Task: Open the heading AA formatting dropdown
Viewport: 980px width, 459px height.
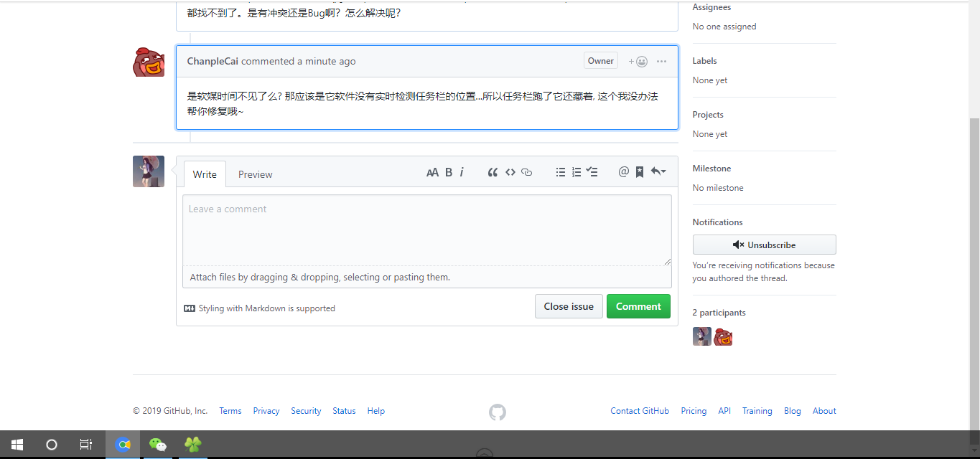Action: click(432, 172)
